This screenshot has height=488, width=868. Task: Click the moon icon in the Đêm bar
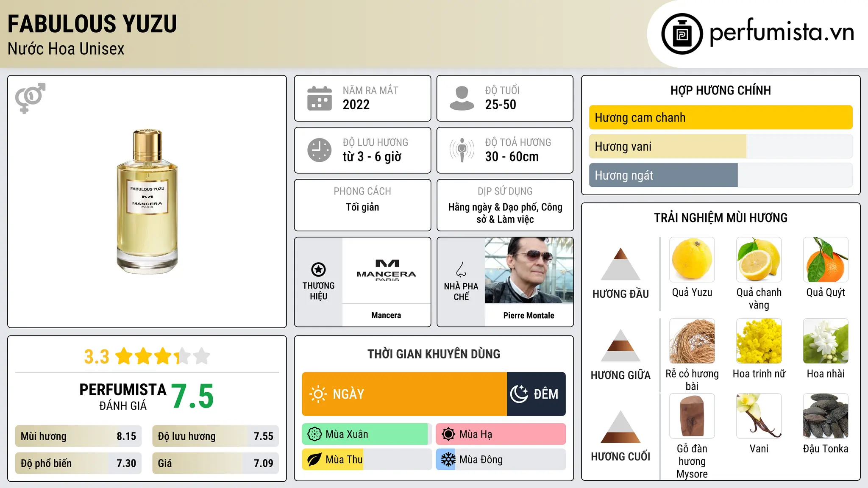(x=519, y=394)
